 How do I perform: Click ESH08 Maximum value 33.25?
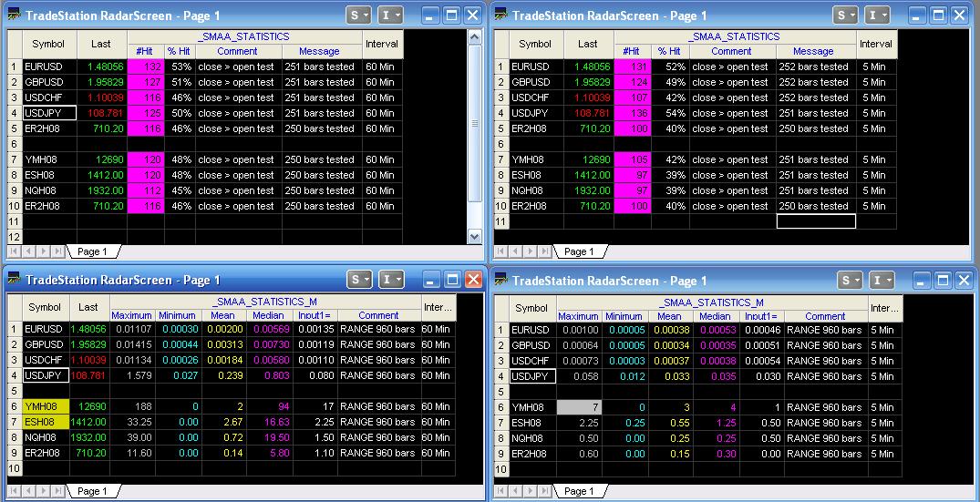tap(132, 422)
